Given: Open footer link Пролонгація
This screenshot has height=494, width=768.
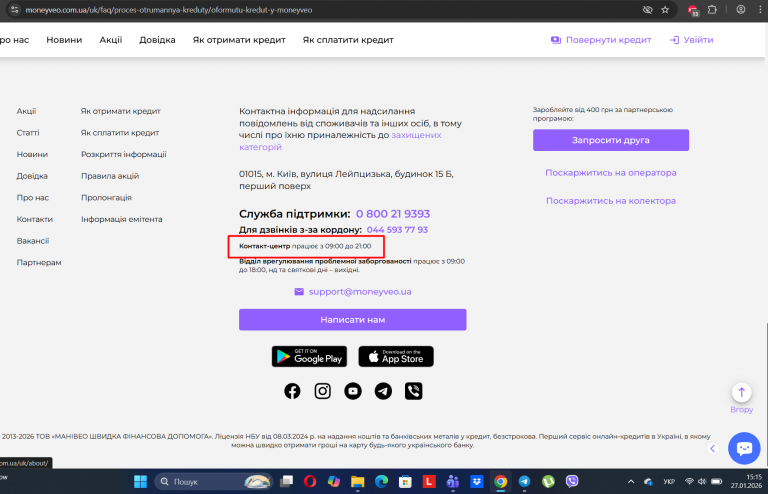Looking at the screenshot, I should coord(106,198).
